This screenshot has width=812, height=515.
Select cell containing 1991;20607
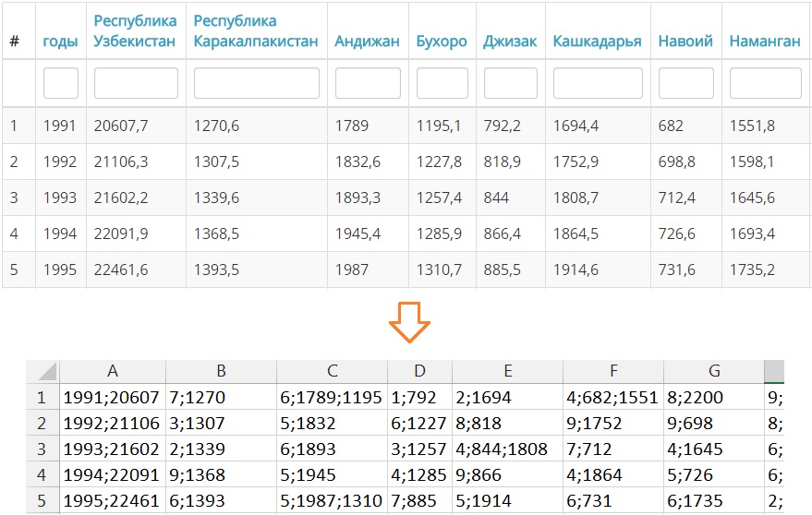[113, 397]
